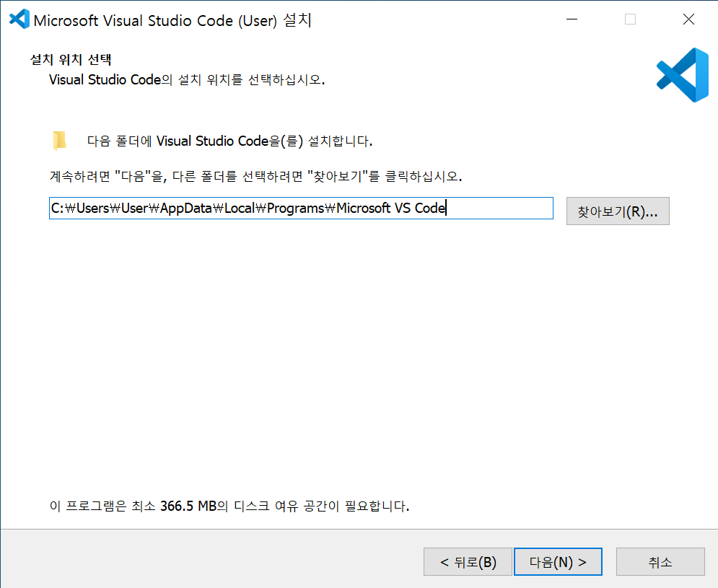Screen dimensions: 718x588
Task: Click the VS Code icon in title bar
Action: [19, 19]
